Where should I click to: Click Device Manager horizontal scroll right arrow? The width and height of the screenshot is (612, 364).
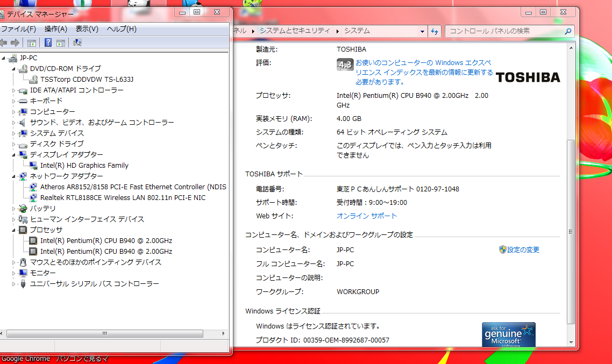[x=223, y=333]
